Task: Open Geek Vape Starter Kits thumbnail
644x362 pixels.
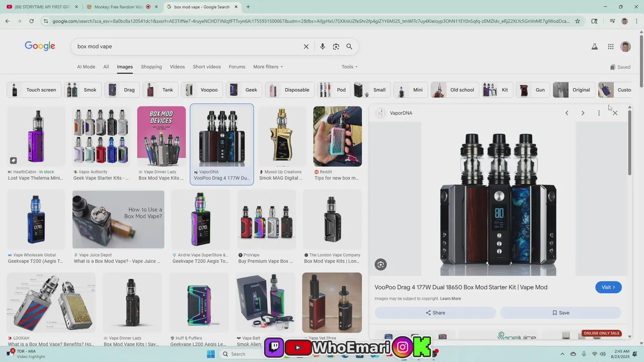Action: coord(102,136)
